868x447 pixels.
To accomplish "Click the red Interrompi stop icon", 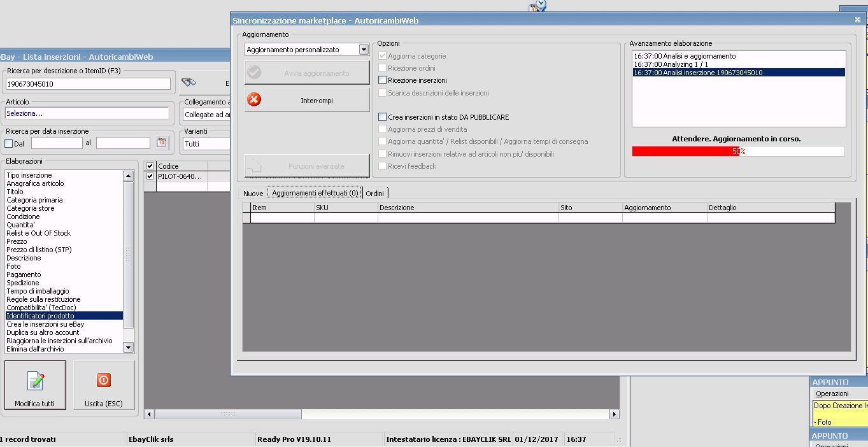I will pos(254,100).
